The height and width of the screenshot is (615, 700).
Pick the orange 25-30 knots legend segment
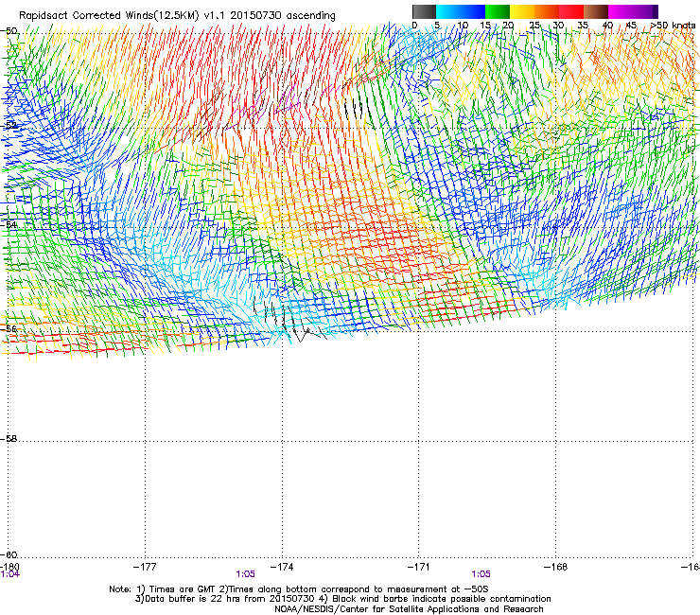(x=547, y=11)
